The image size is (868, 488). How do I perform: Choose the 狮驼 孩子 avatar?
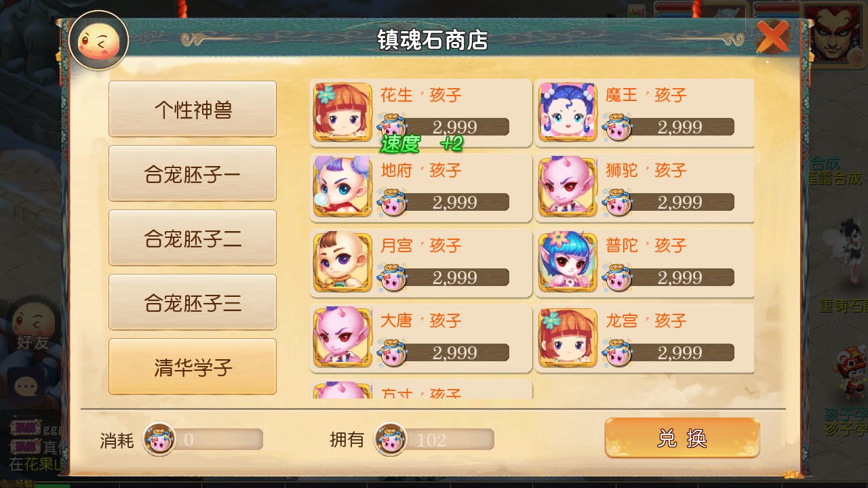[x=568, y=187]
